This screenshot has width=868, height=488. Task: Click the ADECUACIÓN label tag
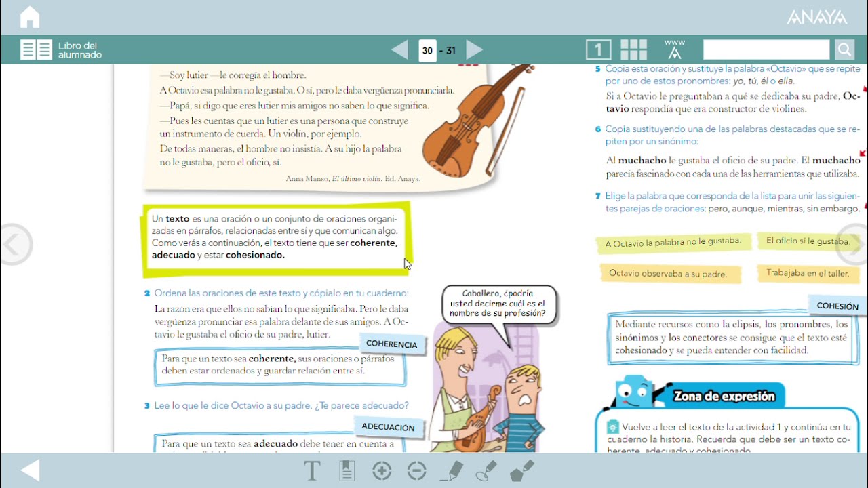(388, 427)
